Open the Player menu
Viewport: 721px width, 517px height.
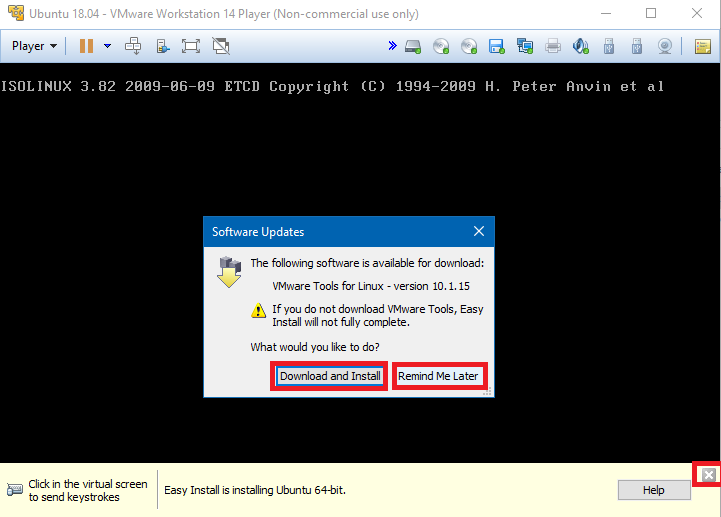point(34,46)
